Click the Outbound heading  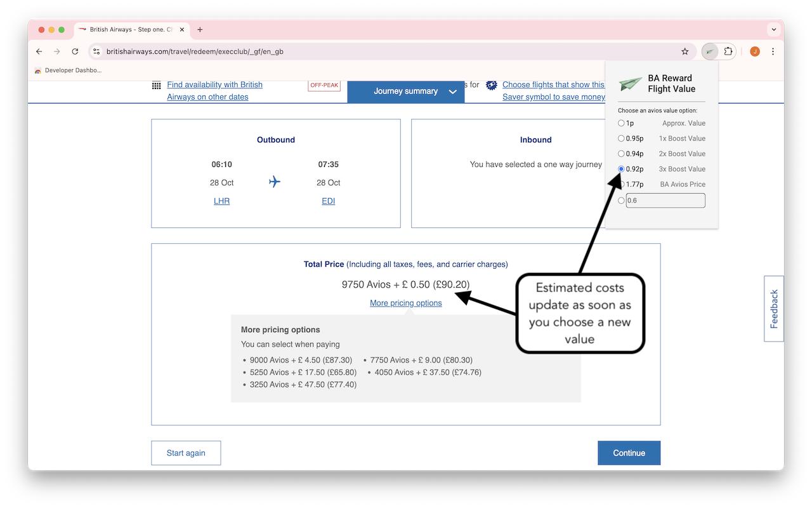pyautogui.click(x=276, y=140)
